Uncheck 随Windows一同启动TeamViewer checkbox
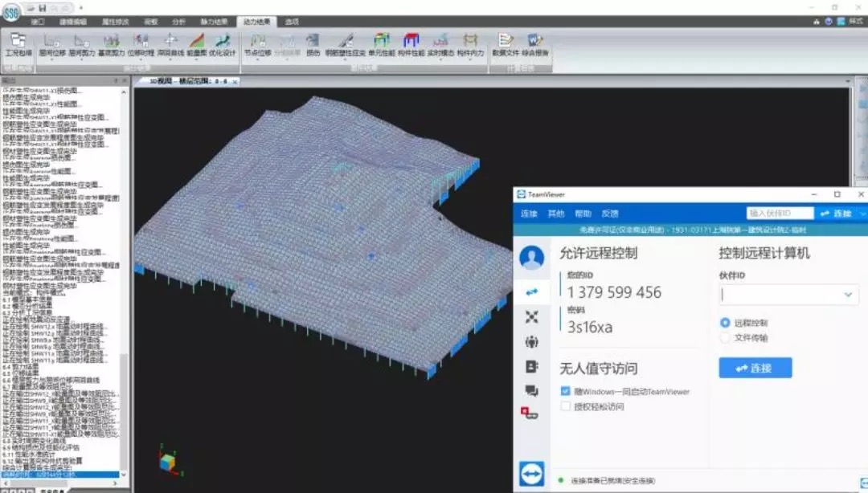The height and width of the screenshot is (493, 868). [566, 392]
